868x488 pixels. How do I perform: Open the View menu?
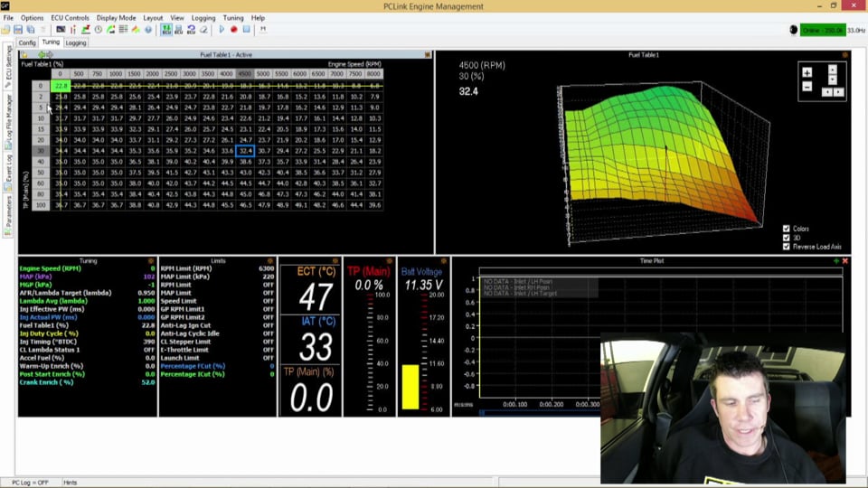[x=177, y=18]
